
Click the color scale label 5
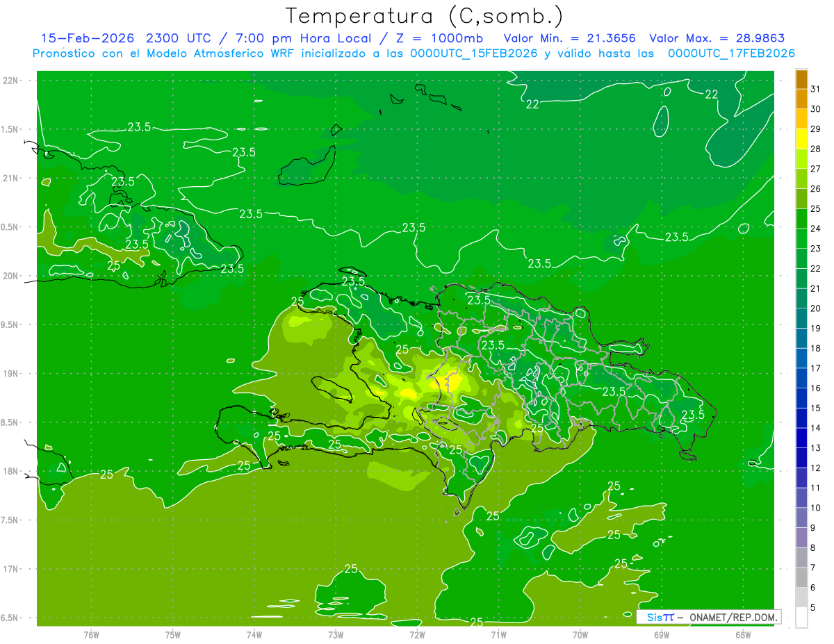click(x=813, y=608)
